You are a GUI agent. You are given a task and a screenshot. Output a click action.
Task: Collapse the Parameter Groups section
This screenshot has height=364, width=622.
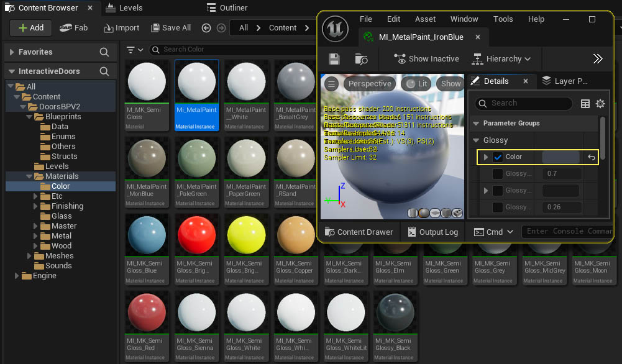[476, 124]
